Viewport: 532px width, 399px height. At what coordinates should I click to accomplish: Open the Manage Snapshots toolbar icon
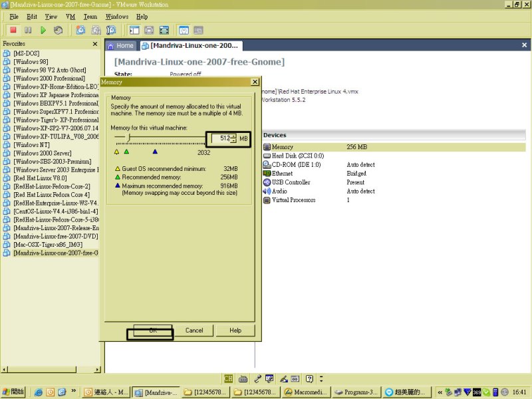pyautogui.click(x=112, y=30)
